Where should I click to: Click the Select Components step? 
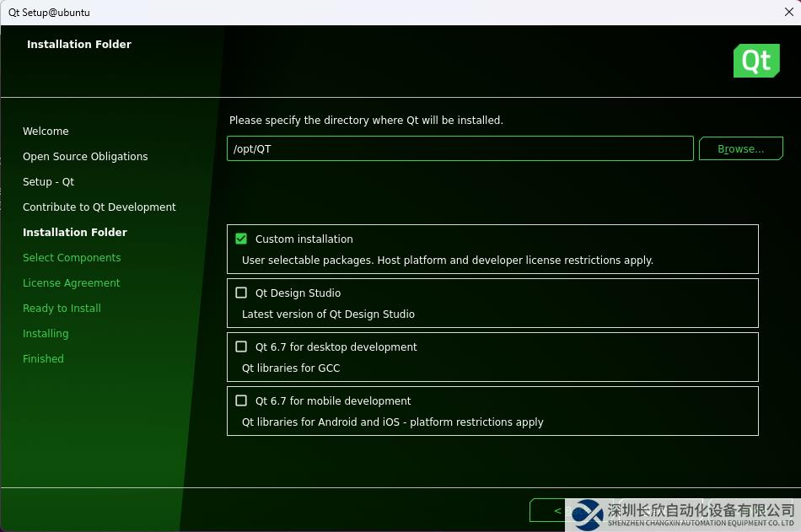(72, 257)
